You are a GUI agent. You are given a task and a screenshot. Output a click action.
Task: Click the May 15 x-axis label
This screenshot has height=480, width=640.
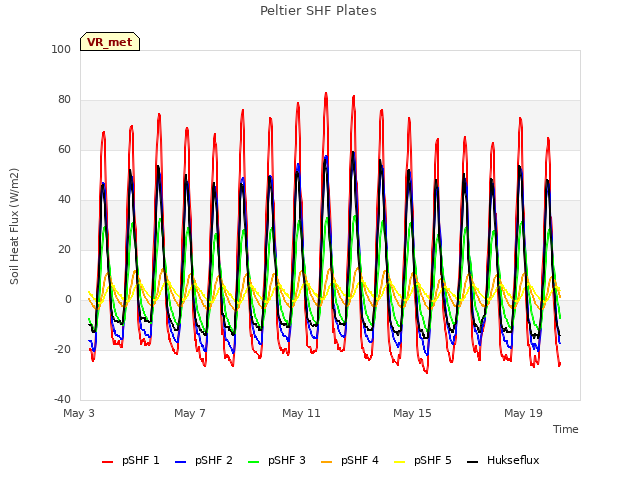[x=412, y=413]
